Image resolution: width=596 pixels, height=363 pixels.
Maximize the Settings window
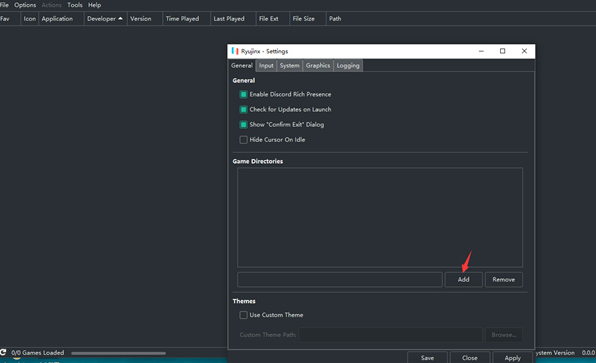[x=502, y=51]
